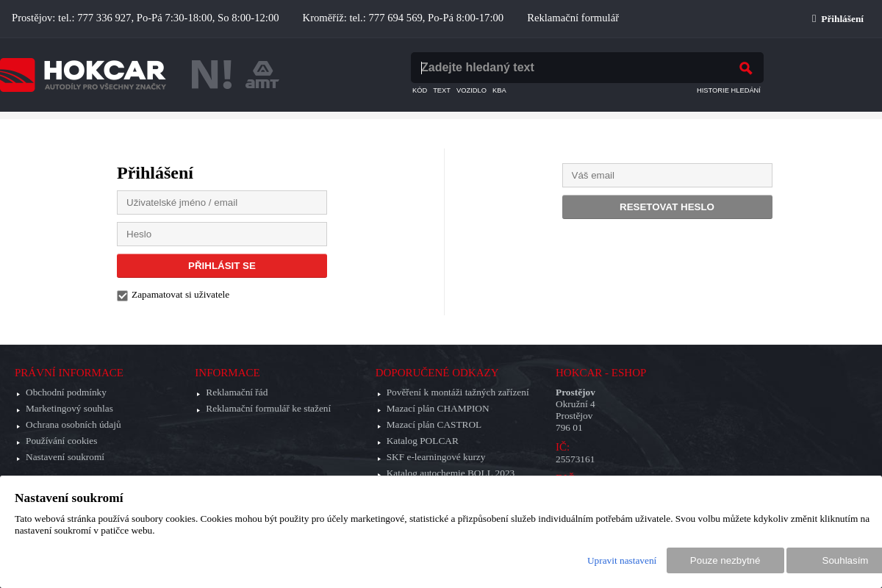This screenshot has width=882, height=588.
Task: Focus the Uživatelské jméno / email field
Action: [x=222, y=202]
